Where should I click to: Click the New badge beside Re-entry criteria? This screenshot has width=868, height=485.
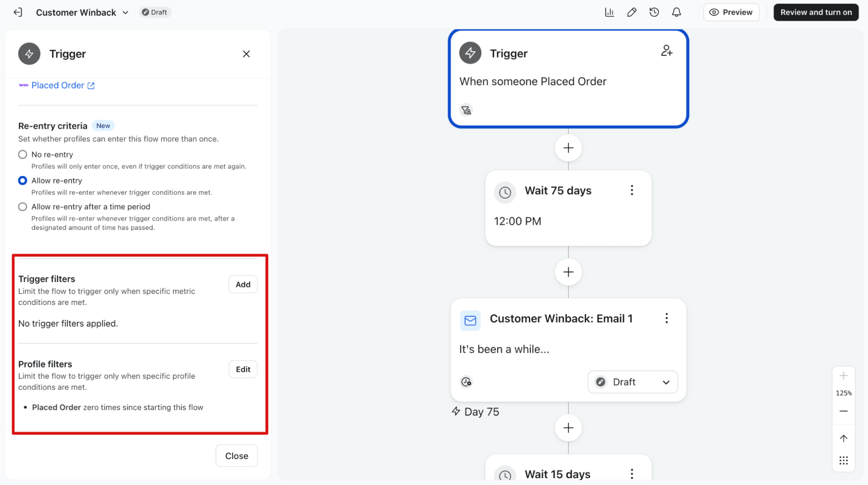(103, 126)
